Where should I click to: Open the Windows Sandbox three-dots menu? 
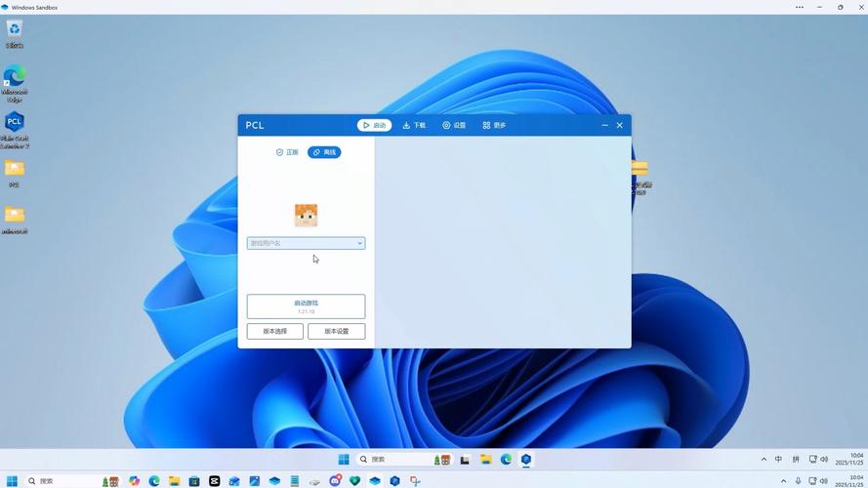click(800, 7)
